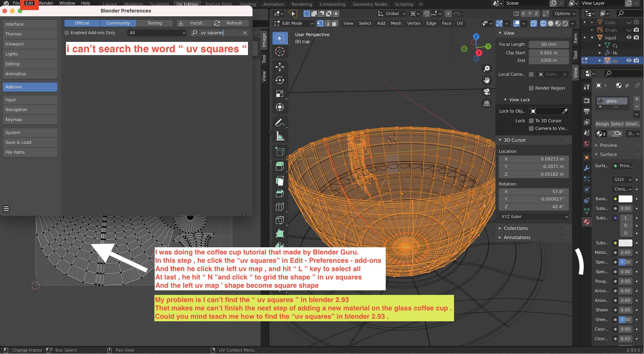Click the Assign material button
The width and height of the screenshot is (644, 354).
pos(602,124)
